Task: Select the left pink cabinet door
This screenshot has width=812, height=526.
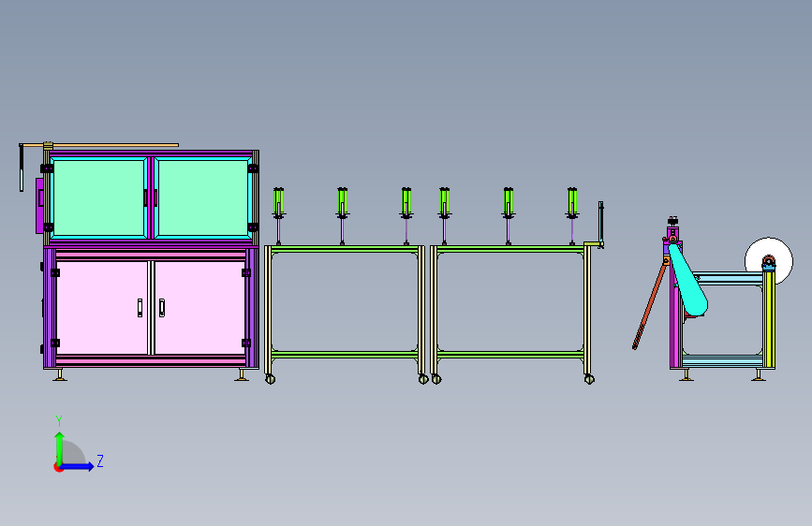Action: pos(102,308)
